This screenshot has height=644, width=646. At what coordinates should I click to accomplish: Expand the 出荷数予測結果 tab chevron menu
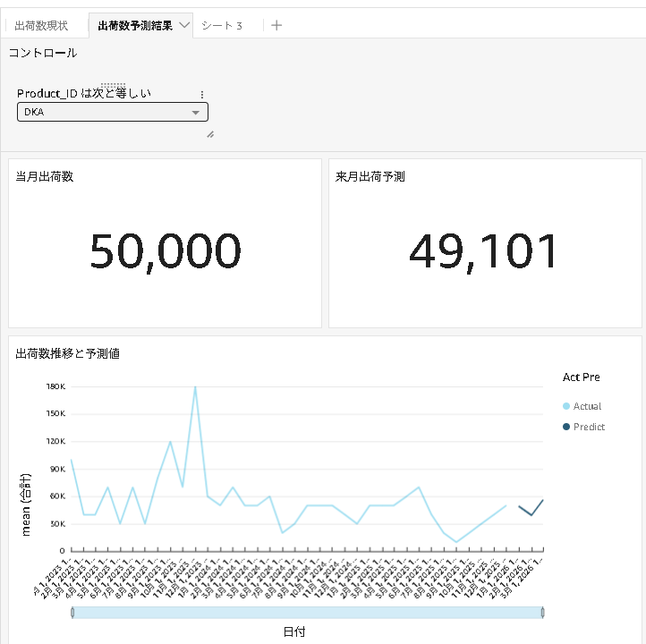pos(185,25)
